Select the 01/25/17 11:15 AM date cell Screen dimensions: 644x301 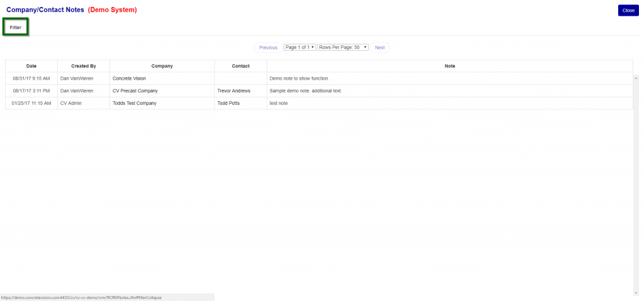31,104
